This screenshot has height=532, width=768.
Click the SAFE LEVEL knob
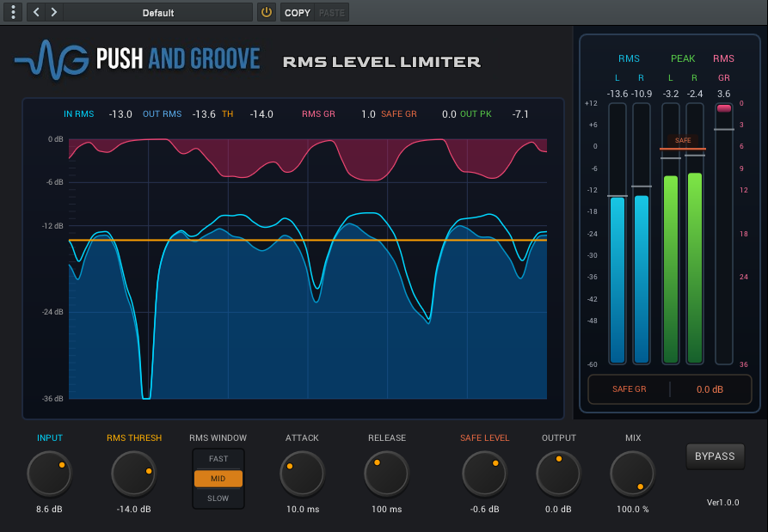tap(484, 474)
